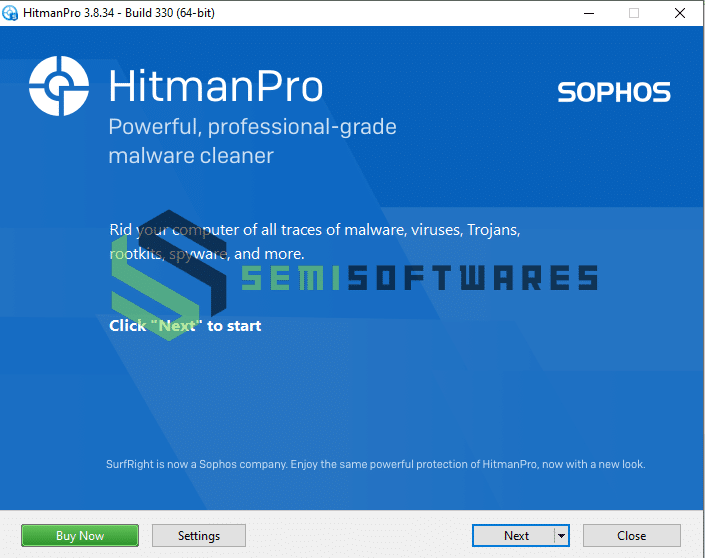Click the "SurfRight is now a Sophos company" notice
Viewport: 705px width, 558px height.
tap(375, 464)
